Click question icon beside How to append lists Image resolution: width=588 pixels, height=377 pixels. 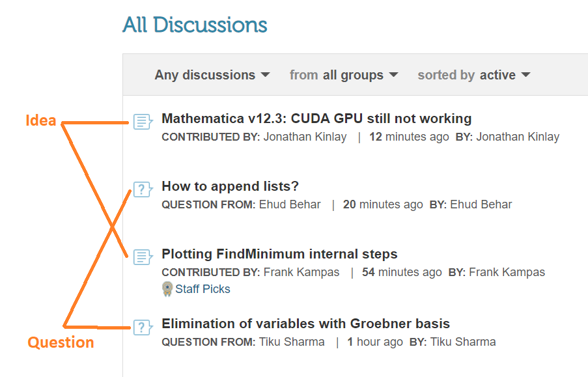tap(143, 189)
